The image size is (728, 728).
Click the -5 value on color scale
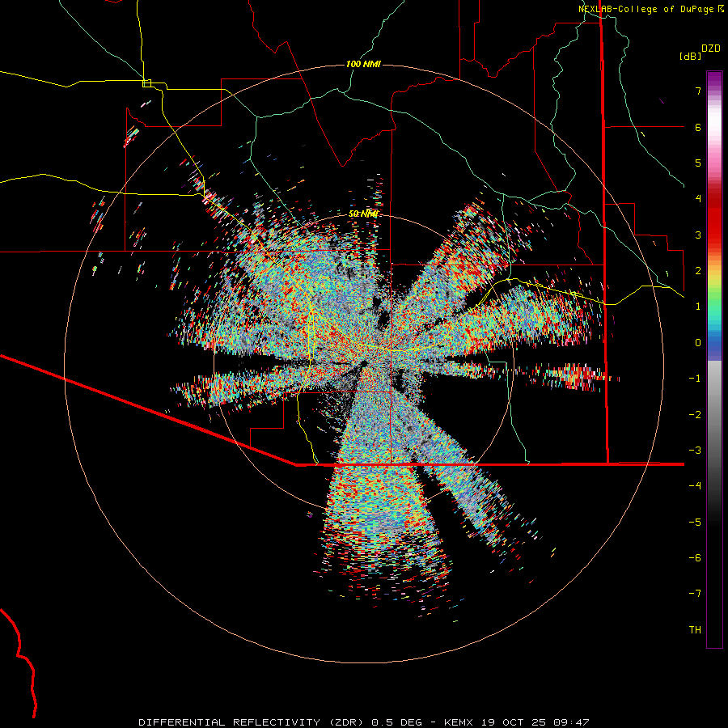695,523
